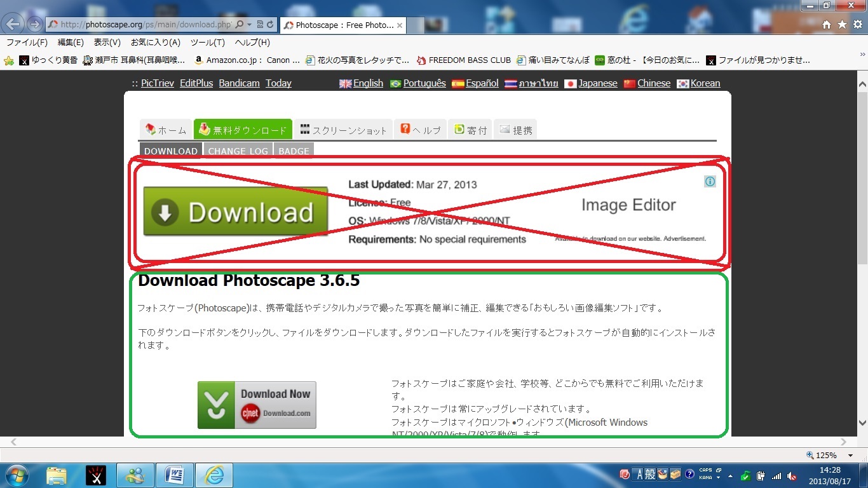This screenshot has height=488, width=868.
Task: Show hidden system tray icons arrow
Action: (x=730, y=475)
